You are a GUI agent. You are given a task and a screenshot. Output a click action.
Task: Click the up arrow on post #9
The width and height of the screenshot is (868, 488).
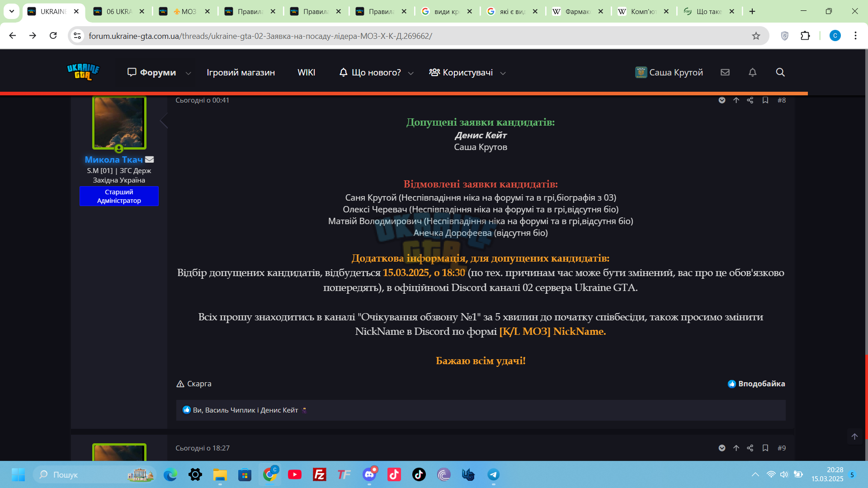736,448
